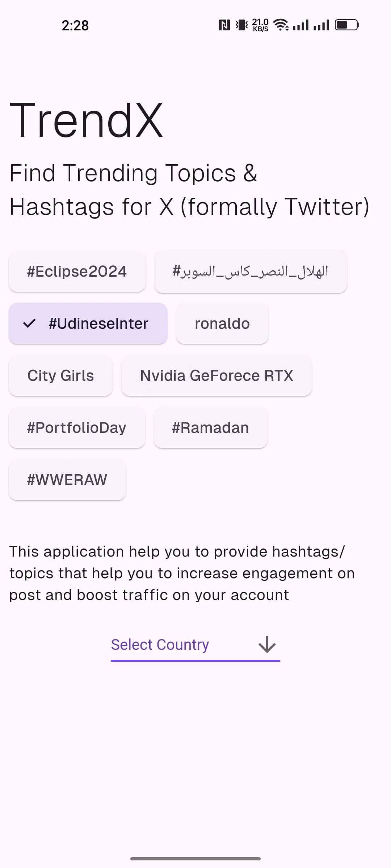Tap the Wi-Fi signal icon
The image size is (391, 868).
point(281,25)
